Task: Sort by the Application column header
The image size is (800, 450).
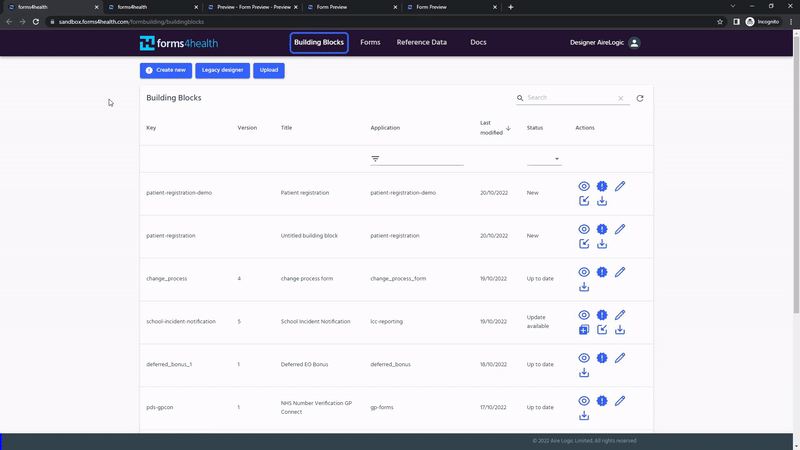Action: point(385,128)
